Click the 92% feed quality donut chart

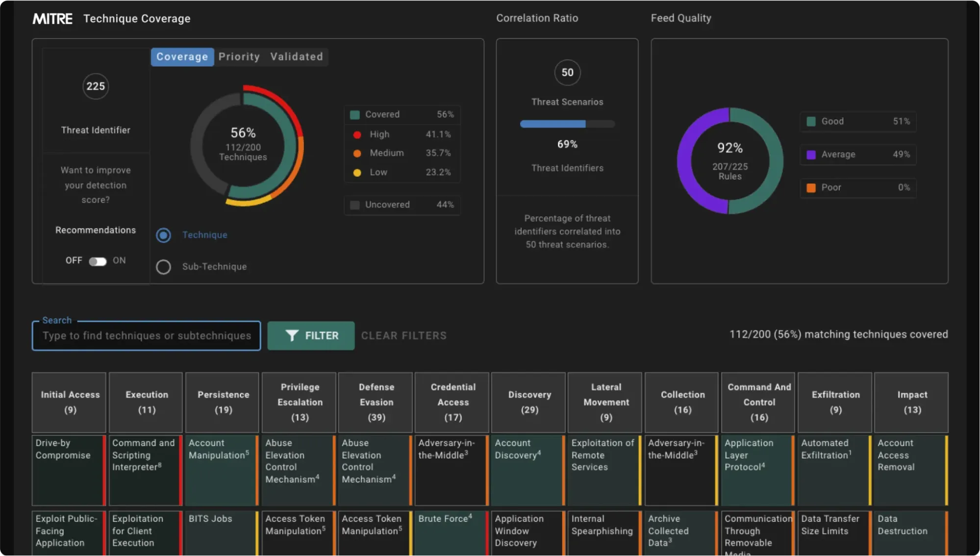730,161
